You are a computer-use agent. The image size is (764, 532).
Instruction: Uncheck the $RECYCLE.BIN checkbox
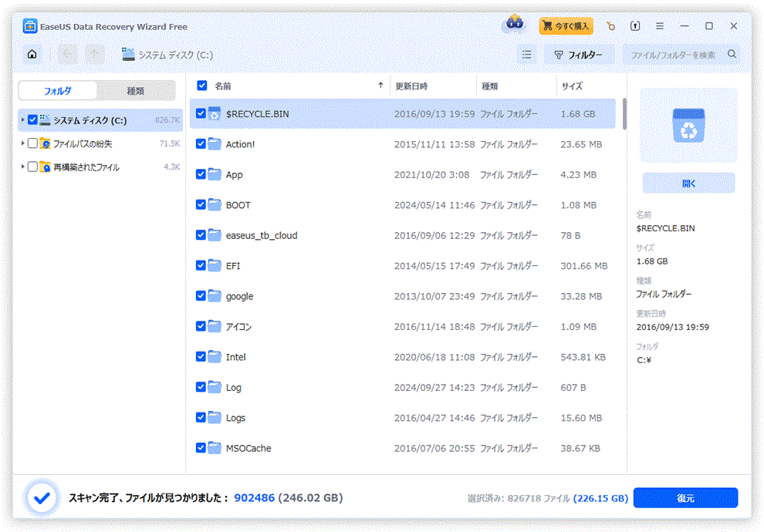tap(201, 113)
